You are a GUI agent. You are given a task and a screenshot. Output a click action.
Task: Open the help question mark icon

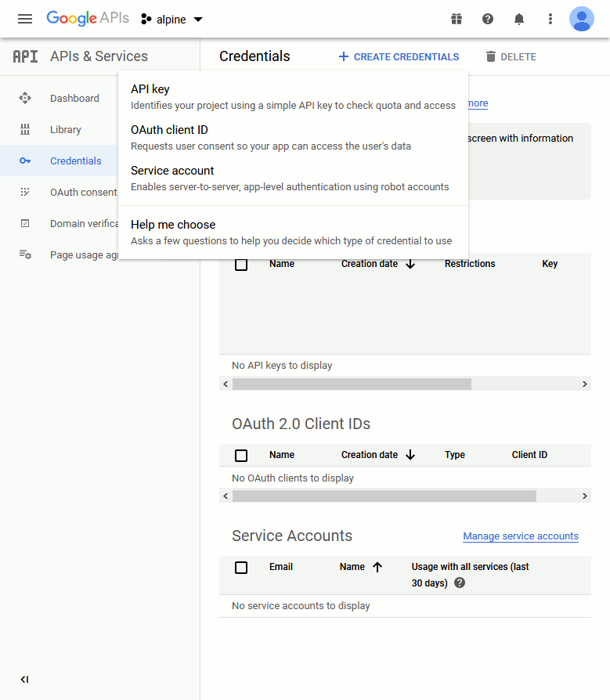488,19
